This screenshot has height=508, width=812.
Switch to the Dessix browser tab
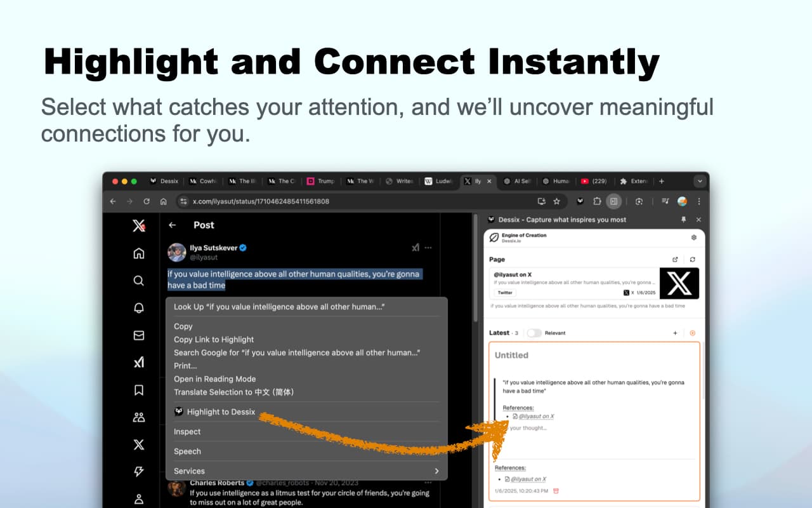164,181
